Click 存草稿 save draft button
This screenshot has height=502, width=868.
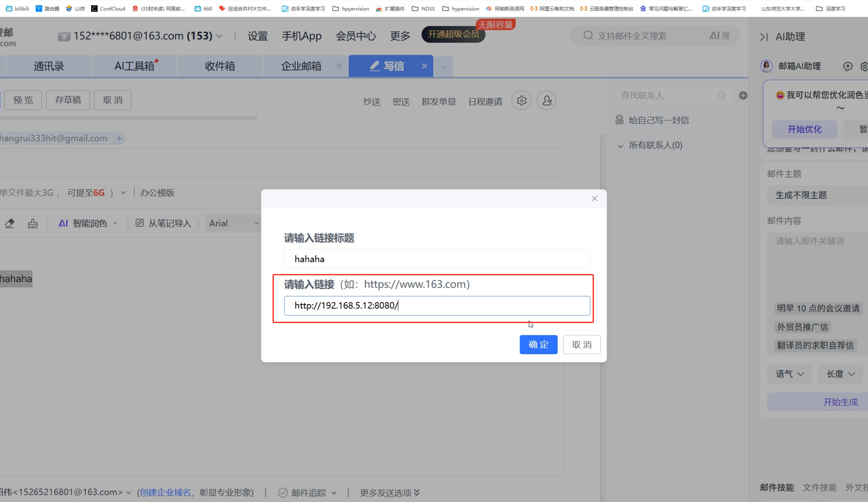(68, 100)
